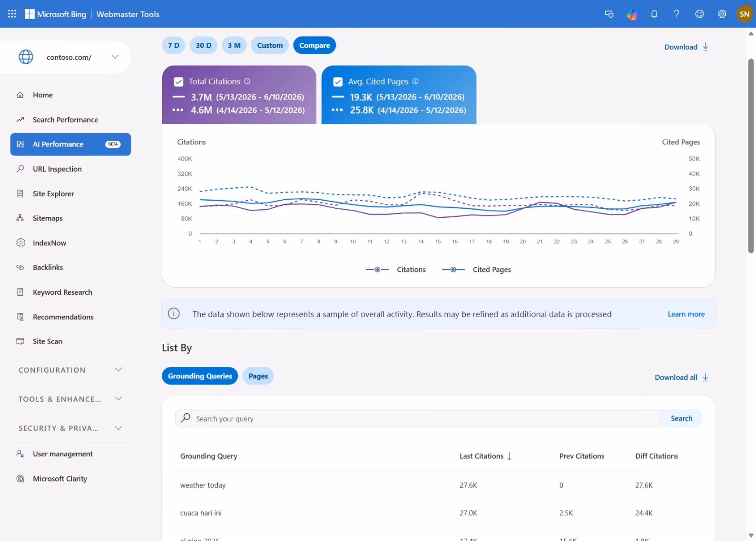Open the SN account avatar
The height and width of the screenshot is (541, 756).
(745, 14)
